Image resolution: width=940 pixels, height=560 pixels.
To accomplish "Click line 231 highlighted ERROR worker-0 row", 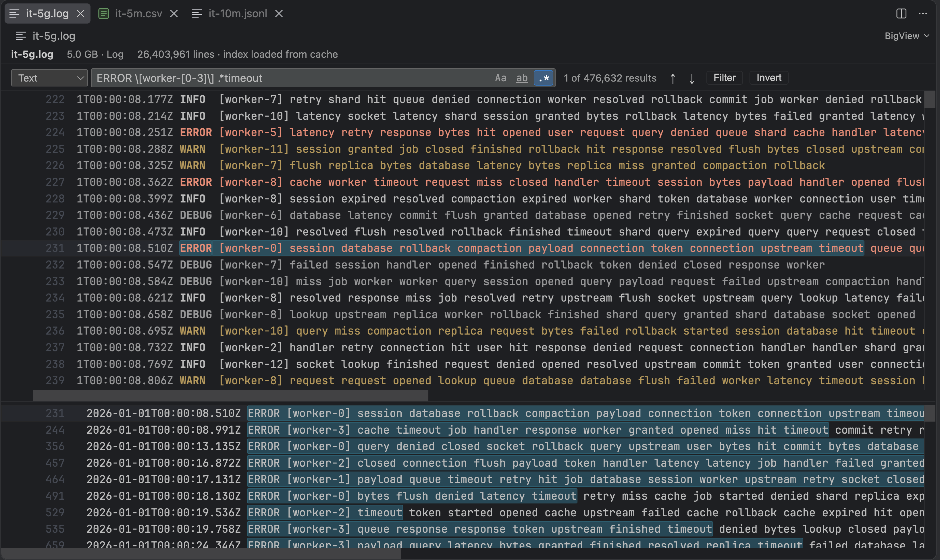I will [463, 248].
